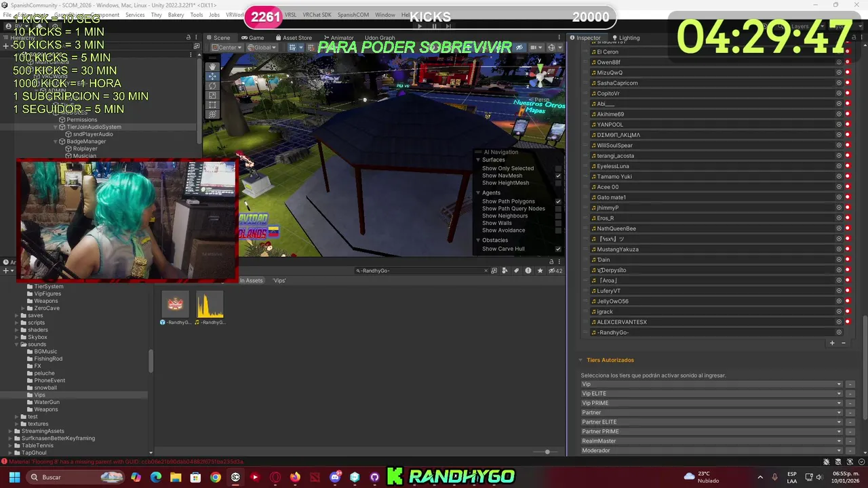Disable the Show Carve Hull checkbox
This screenshot has height=488, width=868.
click(558, 249)
